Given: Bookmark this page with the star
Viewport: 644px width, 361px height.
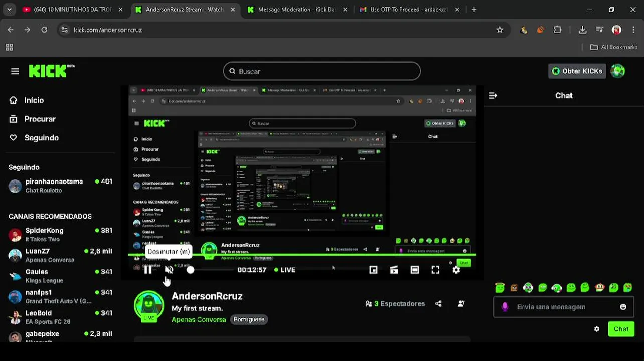Looking at the screenshot, I should 500,30.
